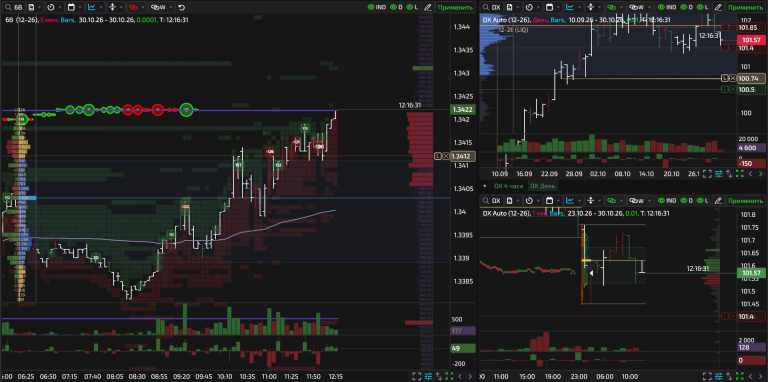
Task: Toggle IND visibility in 6B chart
Action: [x=377, y=7]
